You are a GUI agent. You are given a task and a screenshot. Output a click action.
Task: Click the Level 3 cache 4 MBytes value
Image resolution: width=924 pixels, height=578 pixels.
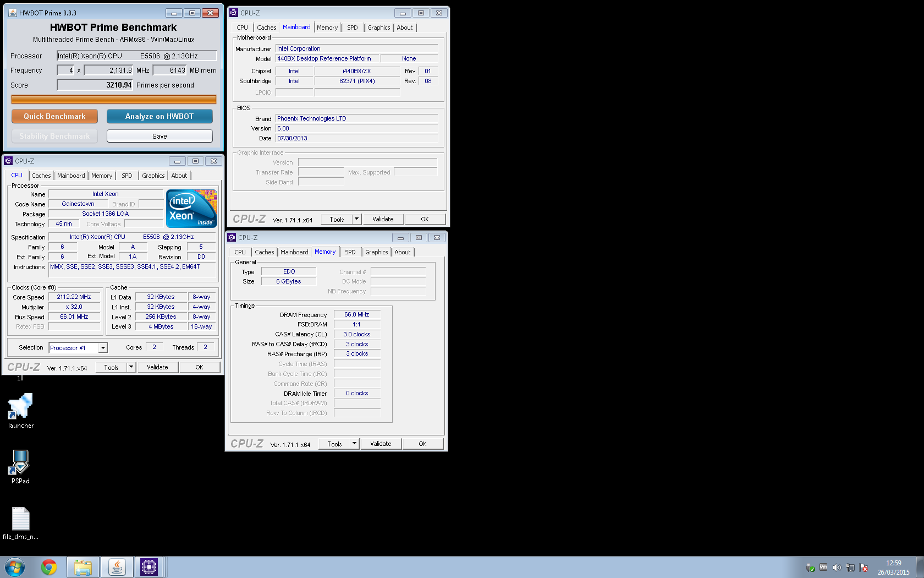(161, 326)
